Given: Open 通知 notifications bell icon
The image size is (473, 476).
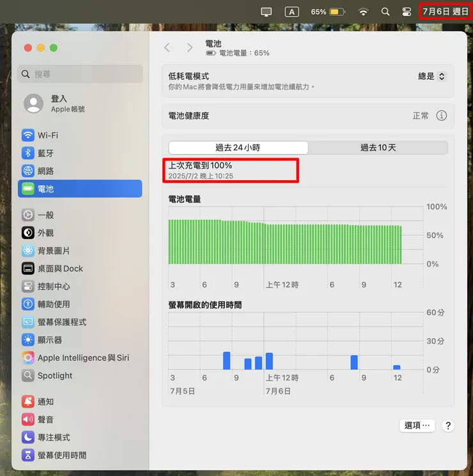Looking at the screenshot, I should [x=28, y=402].
